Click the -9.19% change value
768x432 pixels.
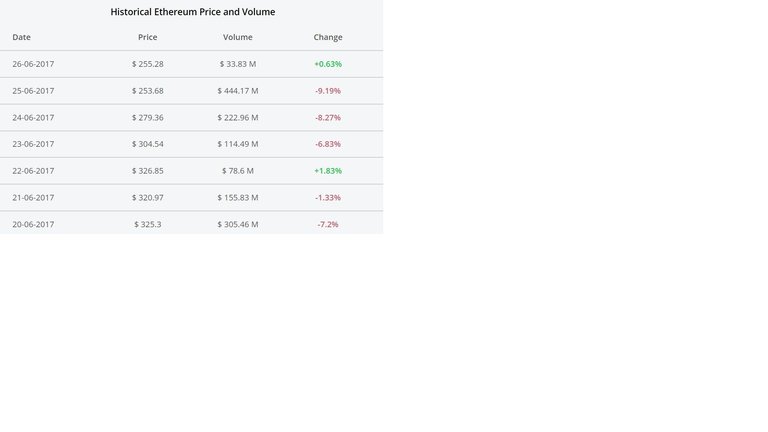coord(328,91)
